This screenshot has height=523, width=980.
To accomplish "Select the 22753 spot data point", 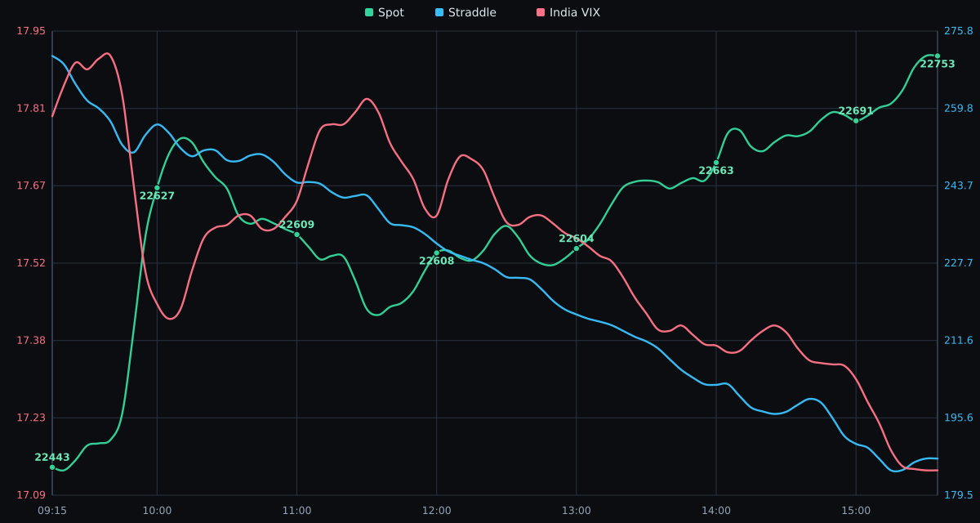I will click(x=938, y=56).
